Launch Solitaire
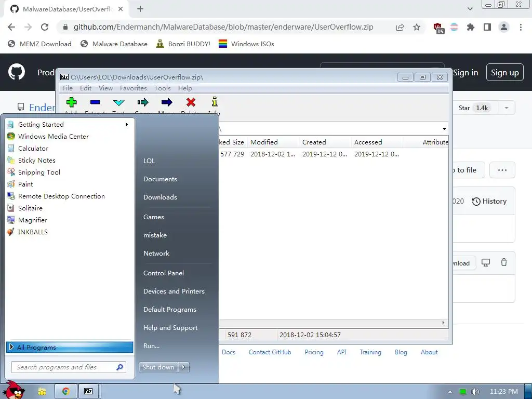532x399 pixels. (70, 208)
